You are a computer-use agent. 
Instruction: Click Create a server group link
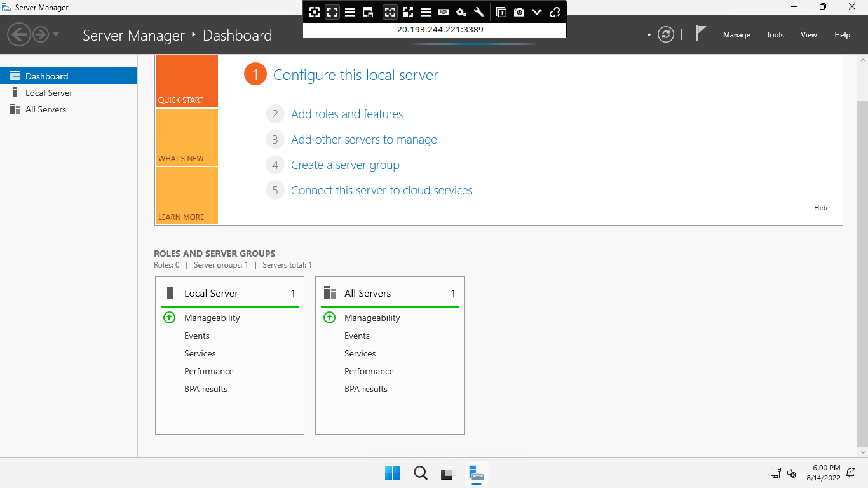(x=345, y=165)
